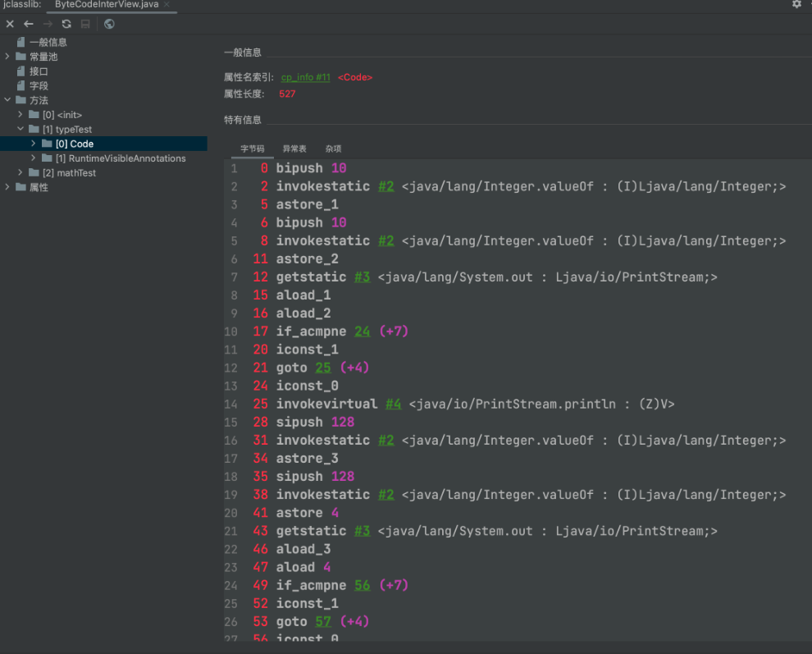
Task: Click the 接口 file icon
Action: [x=21, y=71]
